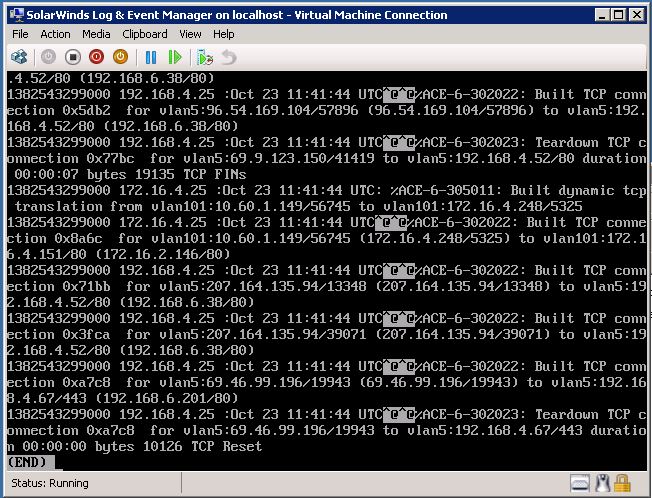Maximize the Virtual Machine Connection window

point(618,15)
